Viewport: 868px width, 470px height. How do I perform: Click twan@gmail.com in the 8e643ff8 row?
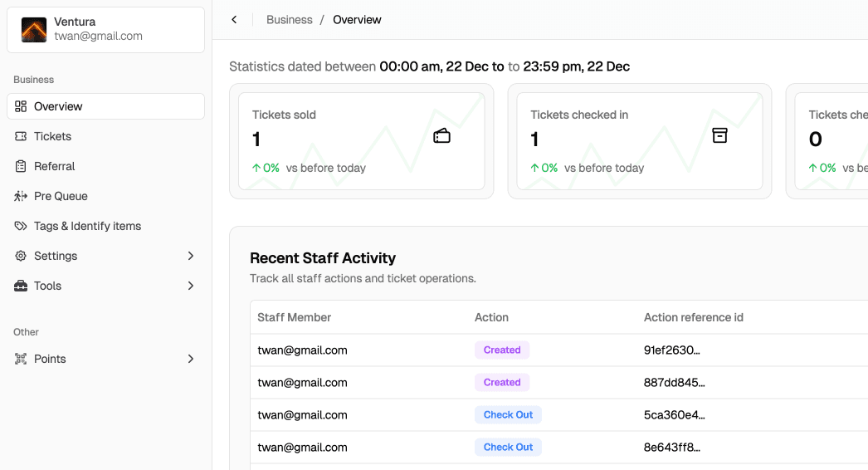pyautogui.click(x=302, y=448)
